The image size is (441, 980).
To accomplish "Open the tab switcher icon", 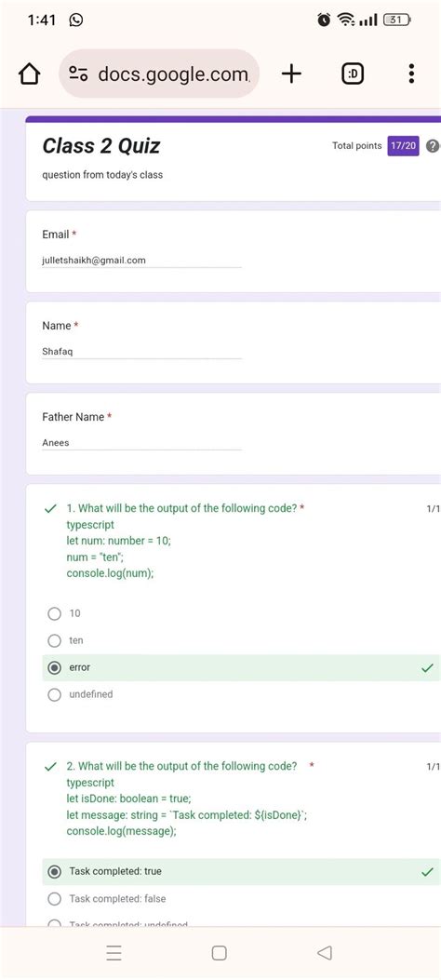I will 353,74.
